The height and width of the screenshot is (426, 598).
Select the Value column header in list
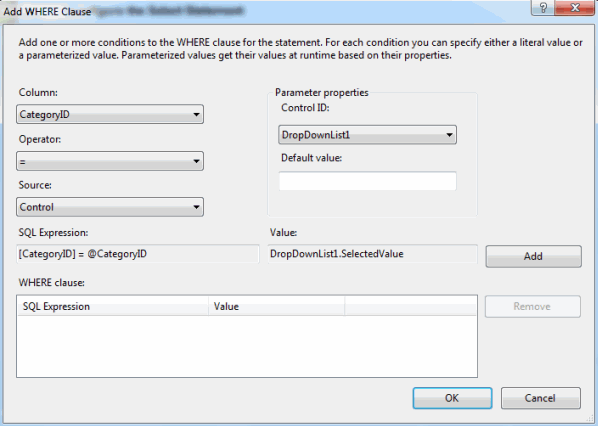276,306
